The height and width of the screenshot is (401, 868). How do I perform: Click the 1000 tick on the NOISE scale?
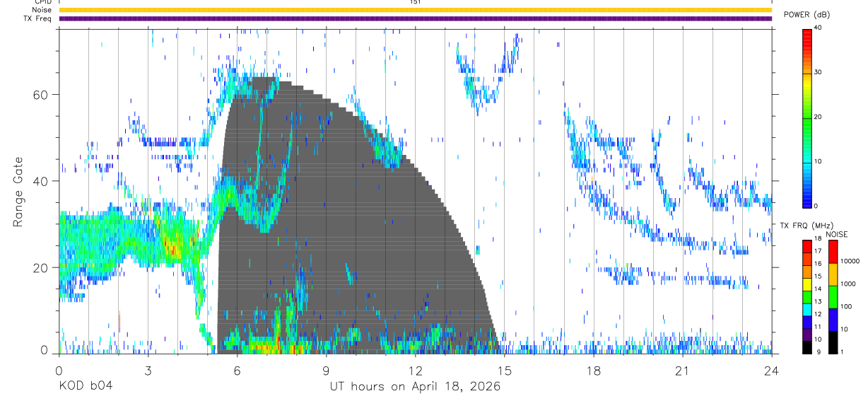(x=848, y=284)
